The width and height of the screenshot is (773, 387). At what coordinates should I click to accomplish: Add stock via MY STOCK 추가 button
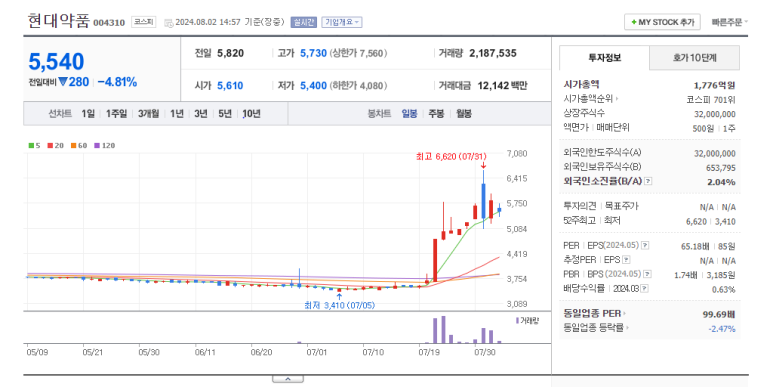click(662, 22)
